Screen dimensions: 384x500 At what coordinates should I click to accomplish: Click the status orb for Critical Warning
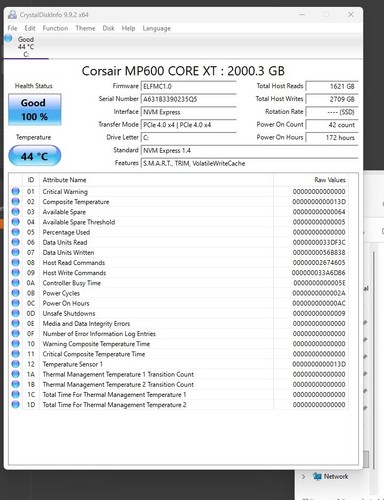15,191
